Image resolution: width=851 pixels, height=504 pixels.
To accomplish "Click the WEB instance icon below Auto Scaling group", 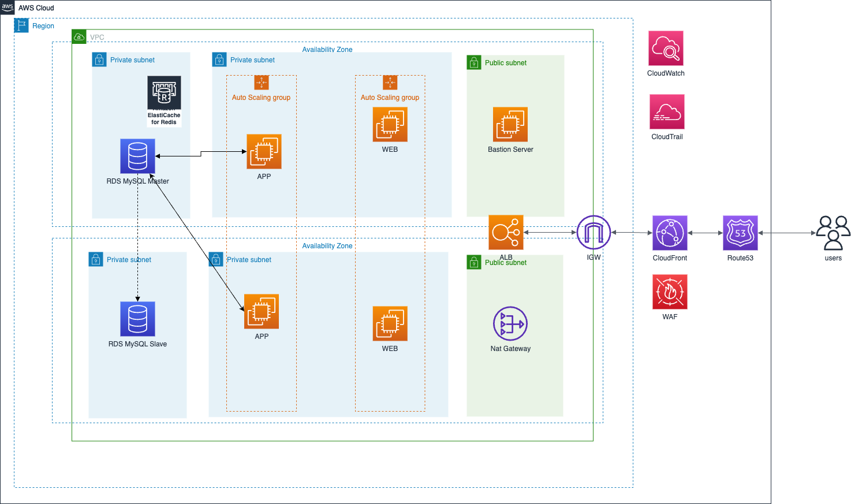I will click(x=390, y=124).
